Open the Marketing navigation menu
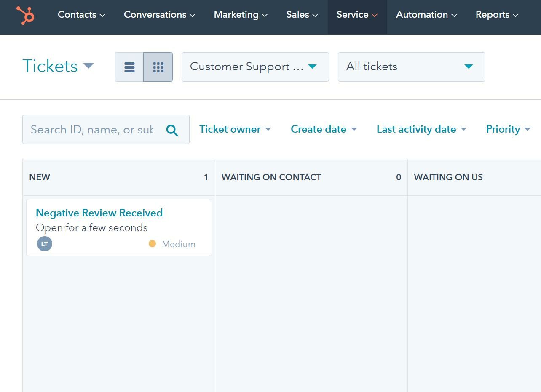The height and width of the screenshot is (392, 541). point(241,15)
